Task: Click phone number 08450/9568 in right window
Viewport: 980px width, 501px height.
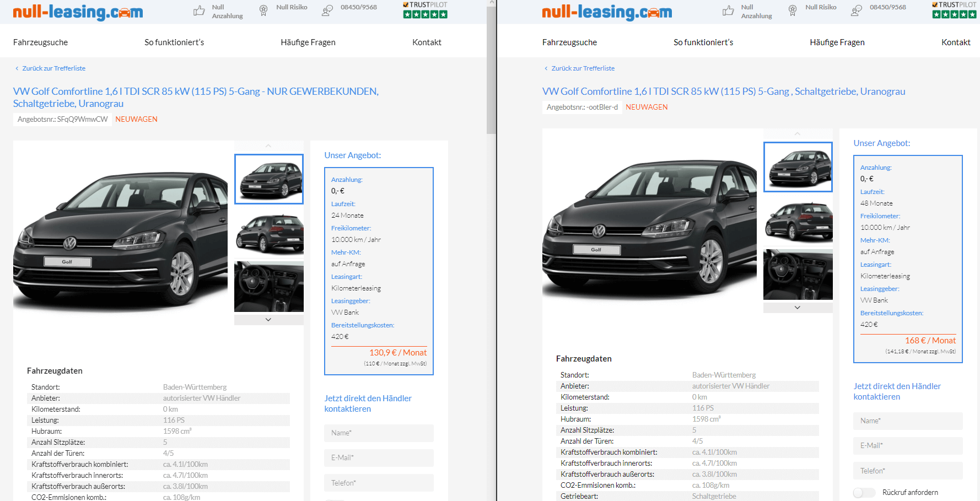Action: tap(888, 7)
